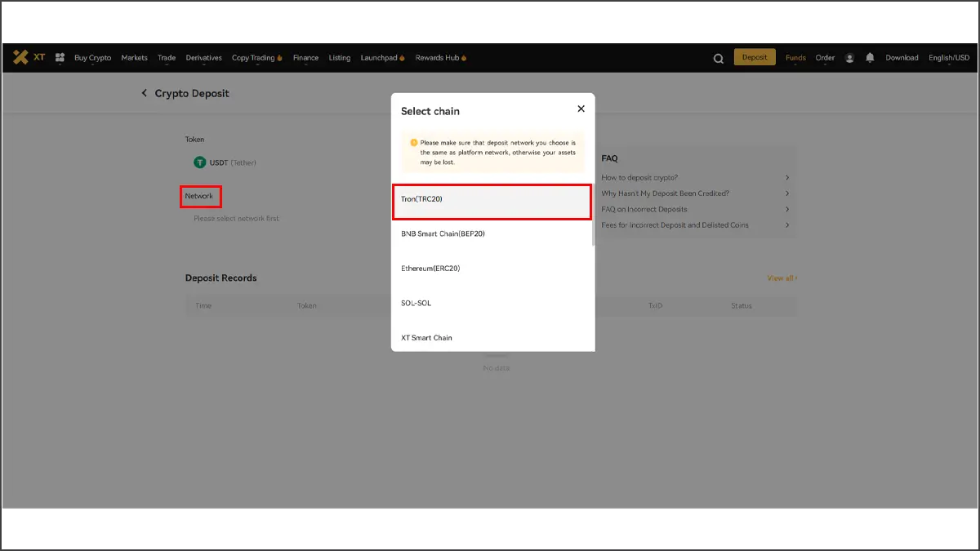Viewport: 980px width, 551px height.
Task: Select Ethereum(ERC20) chain
Action: [492, 268]
